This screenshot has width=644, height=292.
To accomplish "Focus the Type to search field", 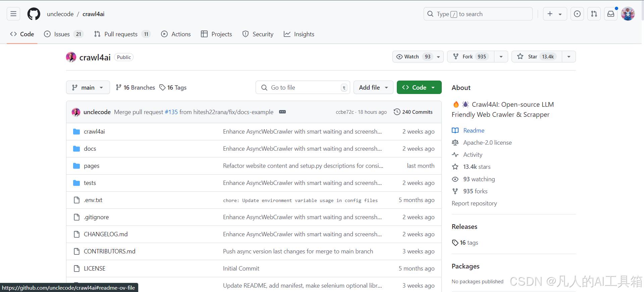I will coord(478,14).
